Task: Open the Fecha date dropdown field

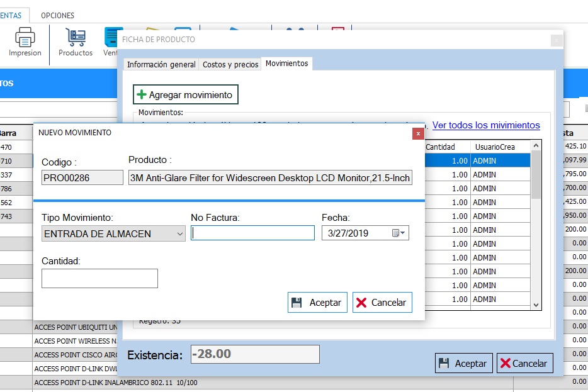Action: pos(356,233)
